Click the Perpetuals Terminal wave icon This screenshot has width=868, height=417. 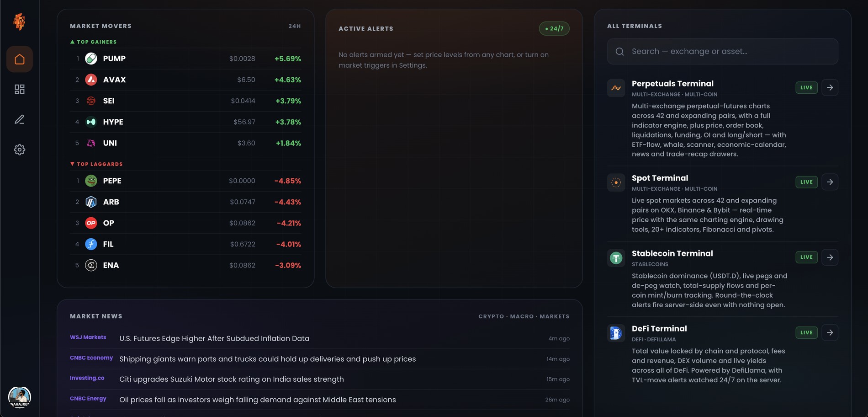pos(616,88)
